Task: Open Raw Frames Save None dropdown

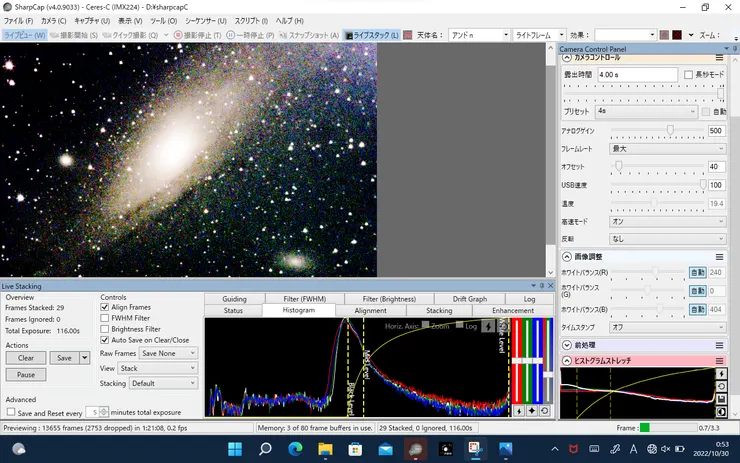Action: click(x=168, y=353)
